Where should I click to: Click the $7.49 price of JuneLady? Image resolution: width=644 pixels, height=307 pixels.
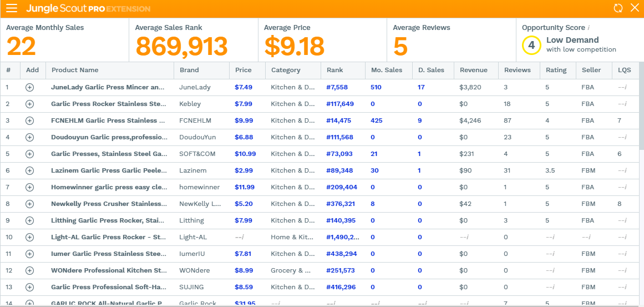244,87
